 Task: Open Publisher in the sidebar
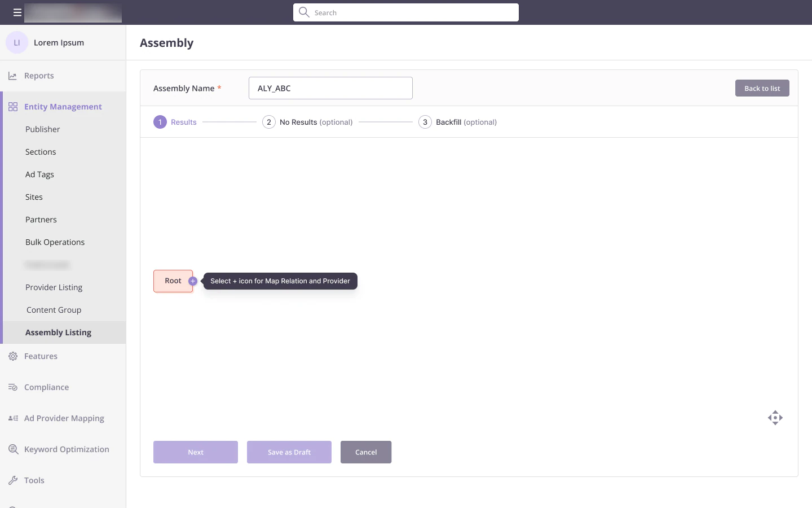42,129
